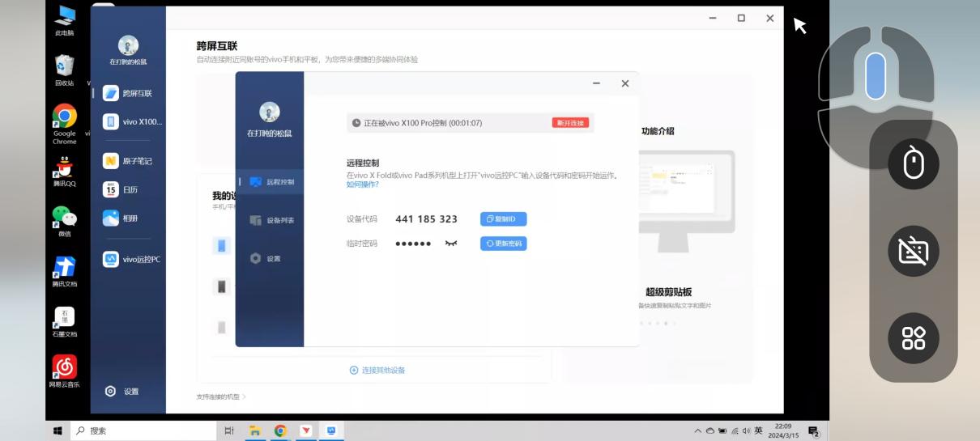Open 腾讯文档 desktop shortcut
Image resolution: width=980 pixels, height=441 pixels.
[65, 271]
